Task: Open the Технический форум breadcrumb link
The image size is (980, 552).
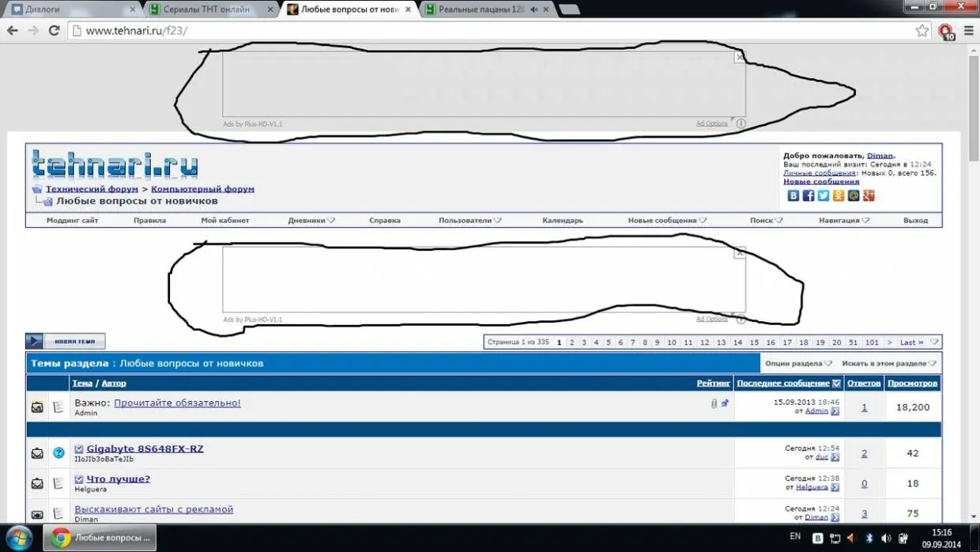Action: click(92, 189)
